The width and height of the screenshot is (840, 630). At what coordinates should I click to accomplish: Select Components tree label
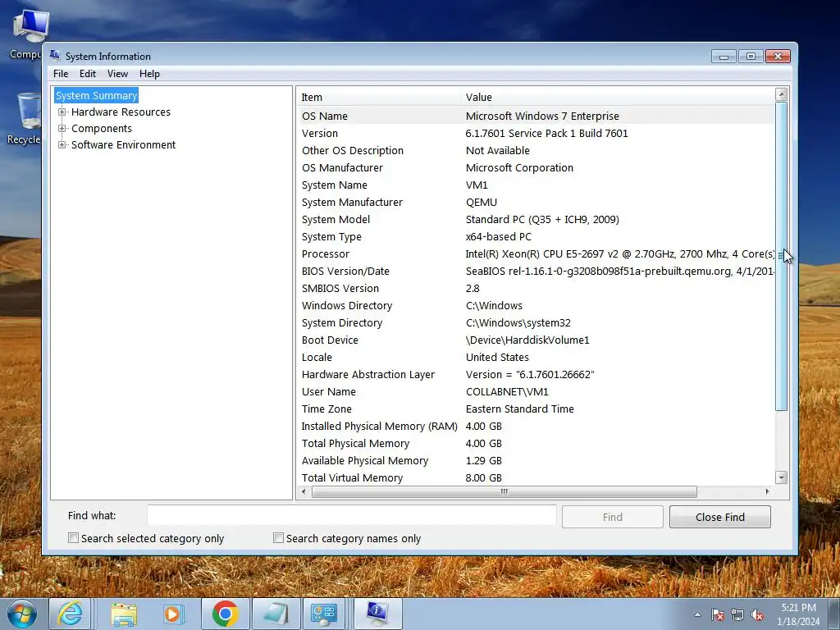coord(101,129)
